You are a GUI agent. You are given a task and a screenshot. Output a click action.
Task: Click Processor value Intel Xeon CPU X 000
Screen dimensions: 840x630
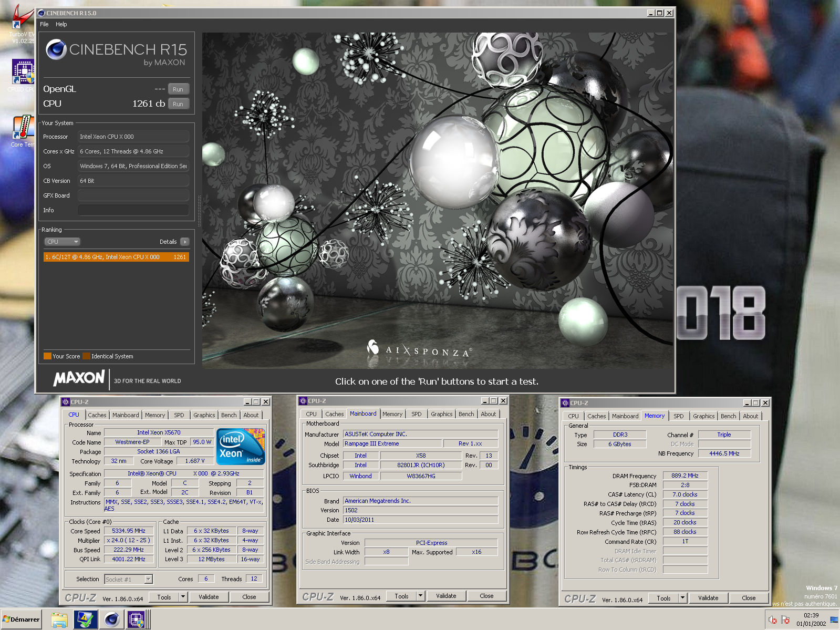(x=133, y=137)
